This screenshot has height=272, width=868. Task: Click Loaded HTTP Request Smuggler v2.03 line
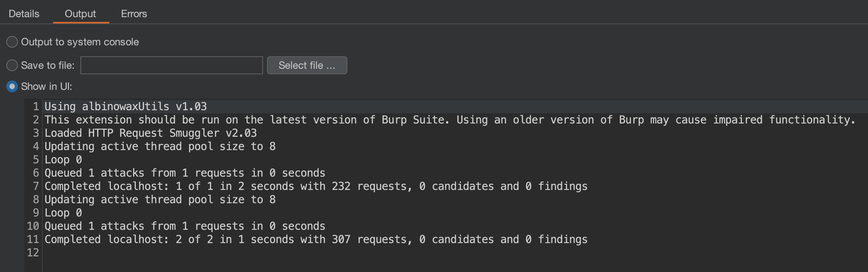pos(151,133)
